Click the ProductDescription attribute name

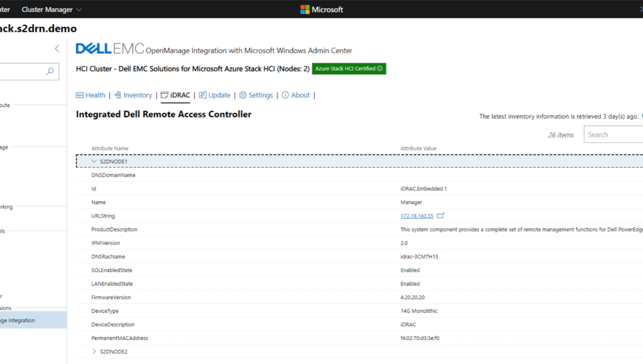pos(114,229)
